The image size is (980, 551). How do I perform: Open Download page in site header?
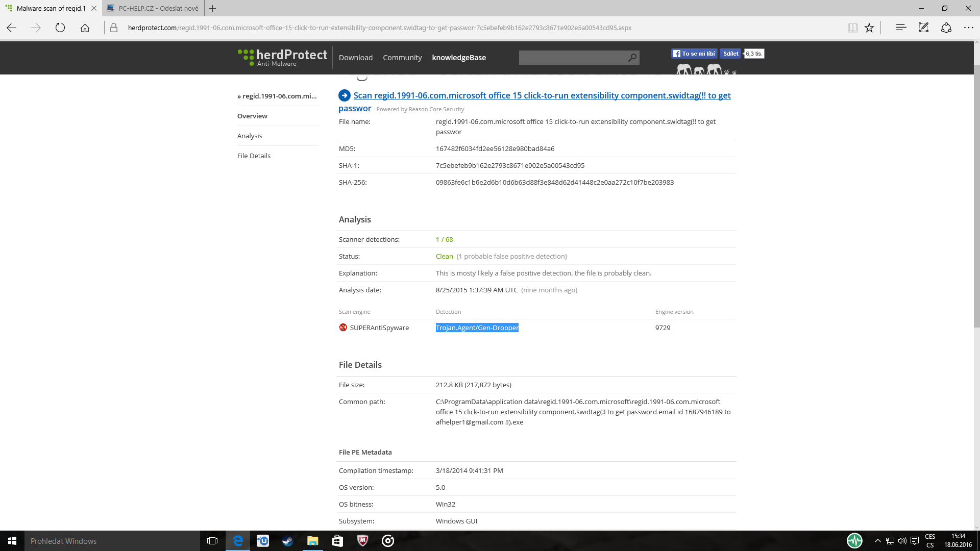(355, 58)
